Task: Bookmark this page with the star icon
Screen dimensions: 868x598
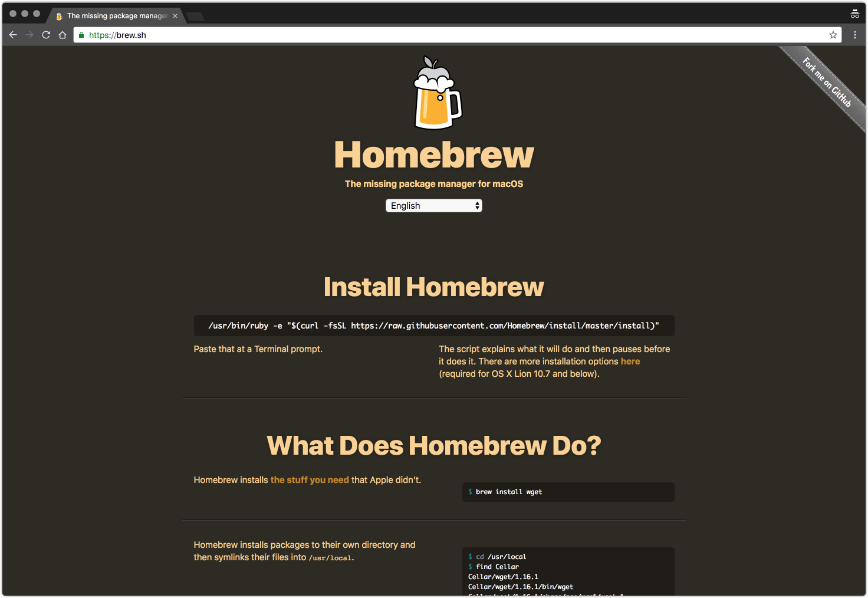Action: [x=833, y=35]
